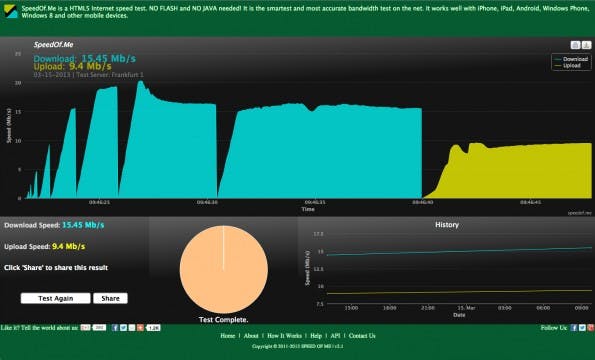
Task: Click the SpeedOf.Me logo icon in the header
Action: tap(11, 11)
